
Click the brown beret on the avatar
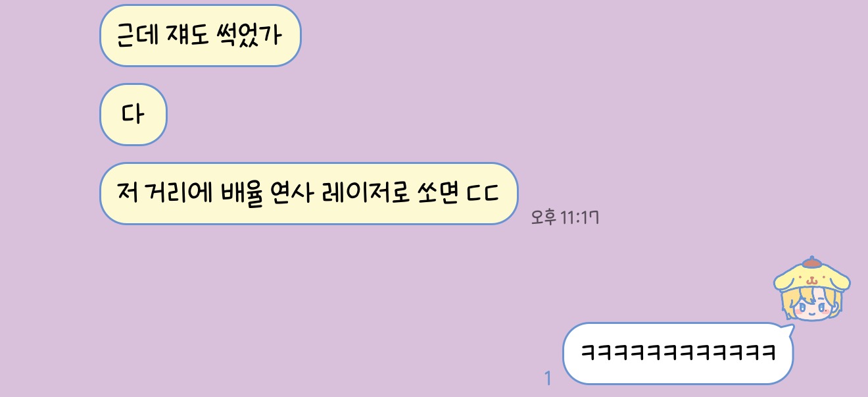[x=812, y=262]
